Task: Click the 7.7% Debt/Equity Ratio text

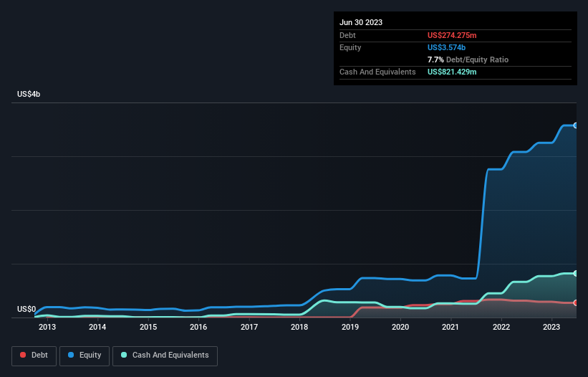Action: coord(468,59)
